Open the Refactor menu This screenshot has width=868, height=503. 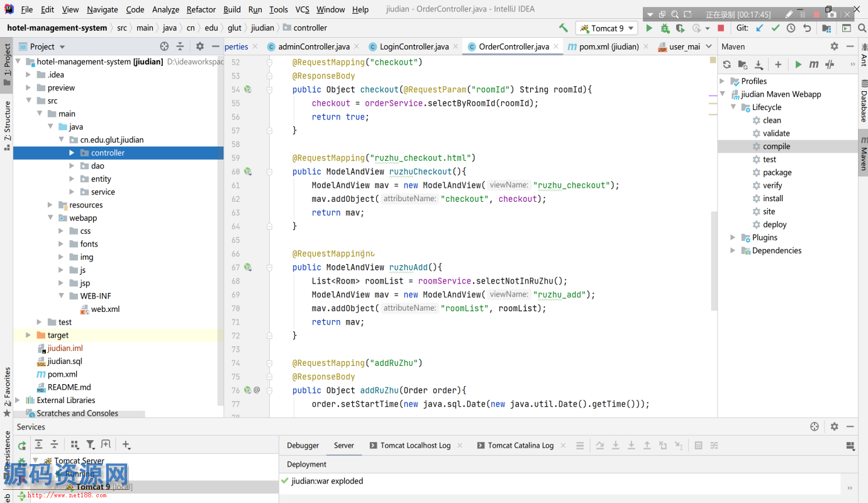(201, 9)
